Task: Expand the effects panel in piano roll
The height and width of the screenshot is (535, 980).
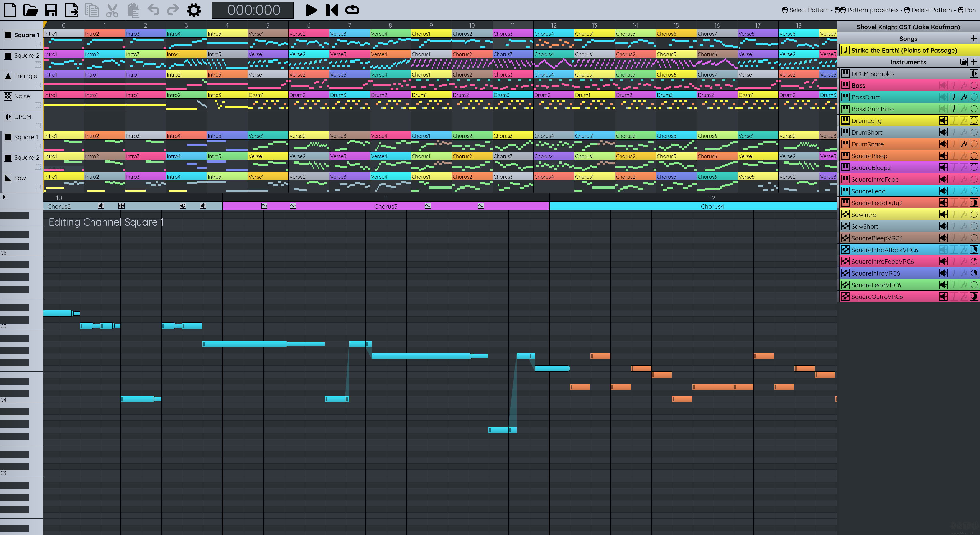Action: pyautogui.click(x=4, y=197)
